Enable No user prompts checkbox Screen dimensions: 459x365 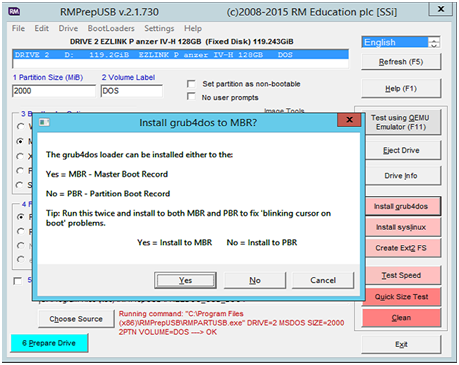pos(191,97)
